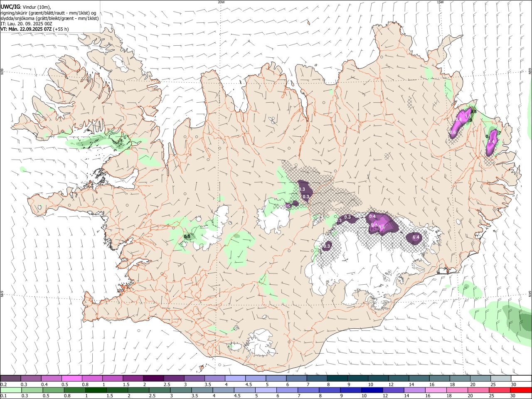Click the 0.2–0.3 mauve swatch in upper legend
The image size is (532, 399).
10,378
